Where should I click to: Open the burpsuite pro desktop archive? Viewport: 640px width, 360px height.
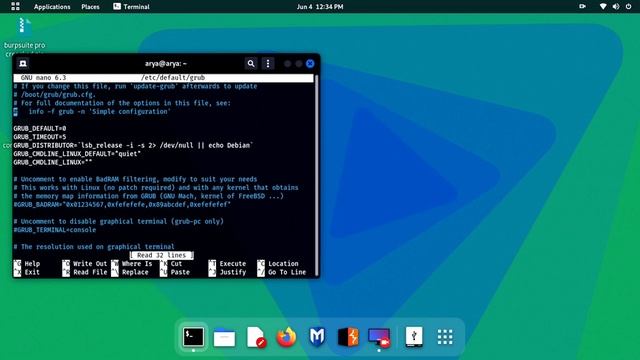point(24,36)
